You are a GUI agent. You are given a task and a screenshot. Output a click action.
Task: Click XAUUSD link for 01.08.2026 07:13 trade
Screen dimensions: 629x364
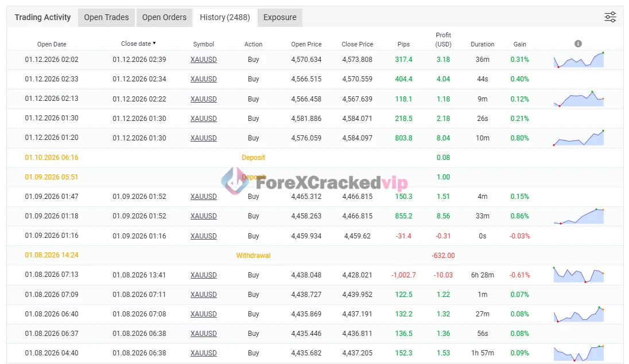pyautogui.click(x=204, y=275)
